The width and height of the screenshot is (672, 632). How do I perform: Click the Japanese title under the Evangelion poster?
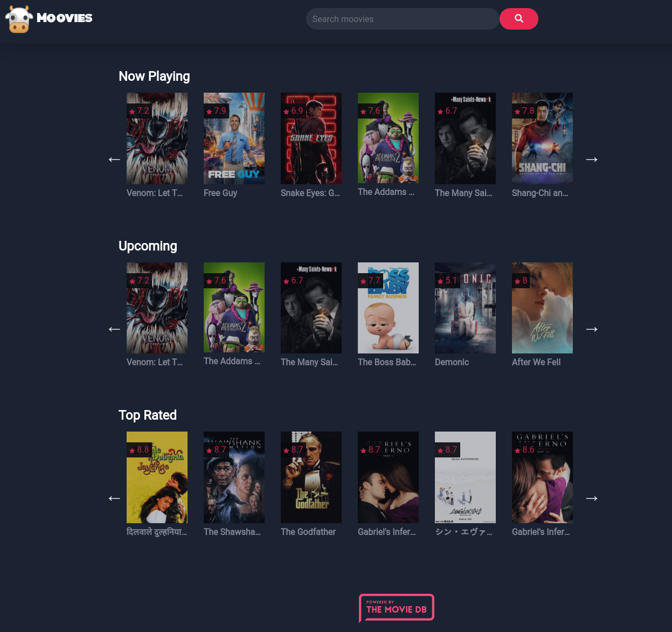464,532
